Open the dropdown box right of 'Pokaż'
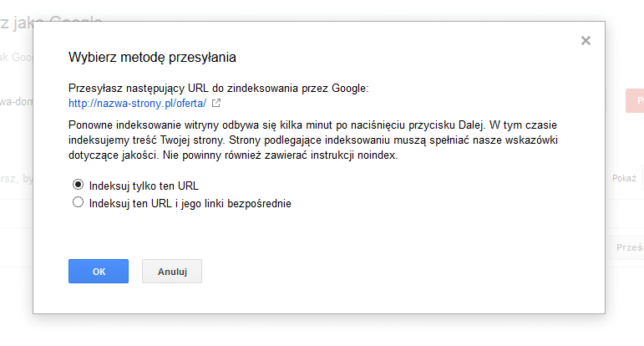The height and width of the screenshot is (346, 644). coord(642,178)
